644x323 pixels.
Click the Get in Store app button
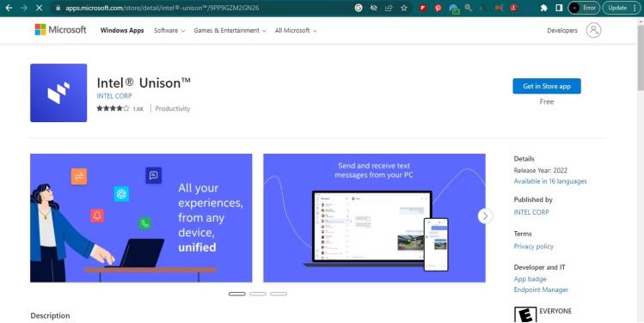[x=547, y=86]
